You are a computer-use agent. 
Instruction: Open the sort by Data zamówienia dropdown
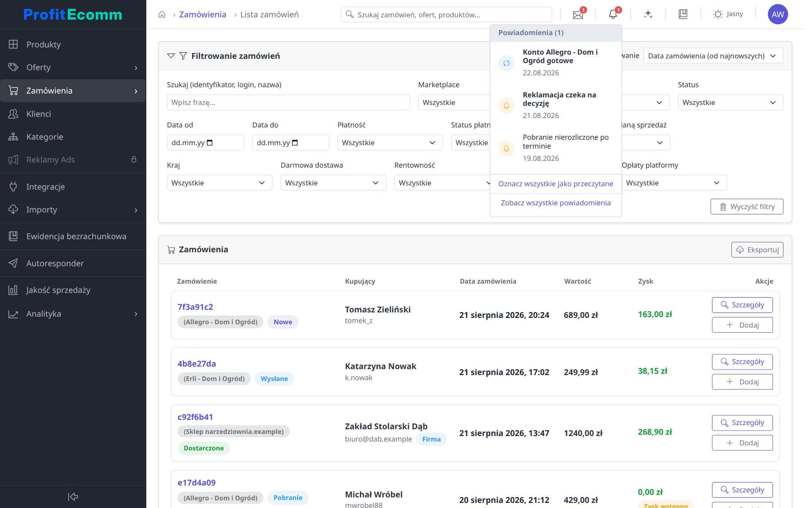tap(713, 56)
